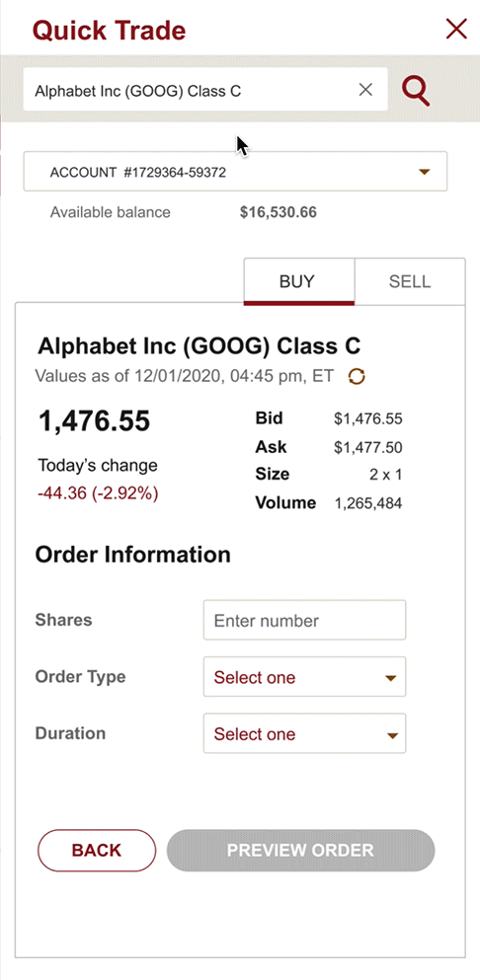Close the Quick Trade panel

456,29
